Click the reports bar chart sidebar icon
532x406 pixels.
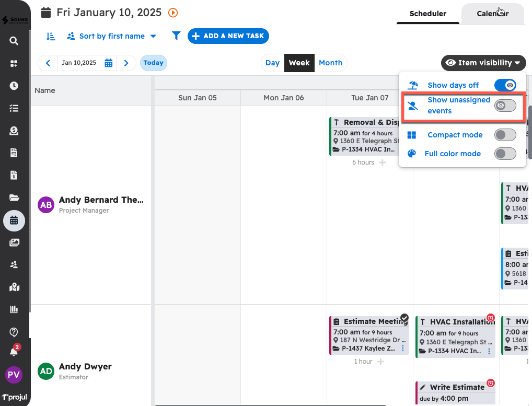(14, 309)
